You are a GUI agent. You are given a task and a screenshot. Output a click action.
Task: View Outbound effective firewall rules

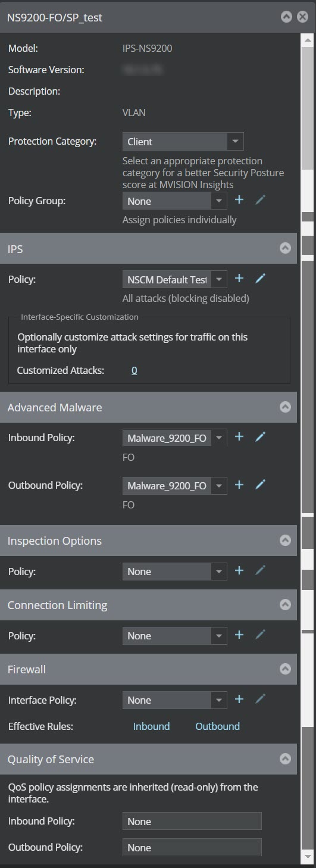point(217,726)
